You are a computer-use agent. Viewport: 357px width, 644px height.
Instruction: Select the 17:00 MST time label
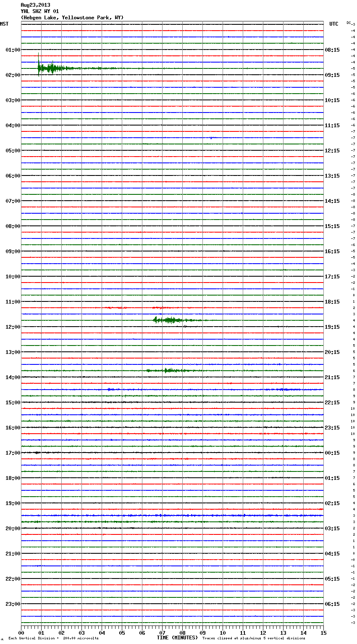pyautogui.click(x=13, y=453)
